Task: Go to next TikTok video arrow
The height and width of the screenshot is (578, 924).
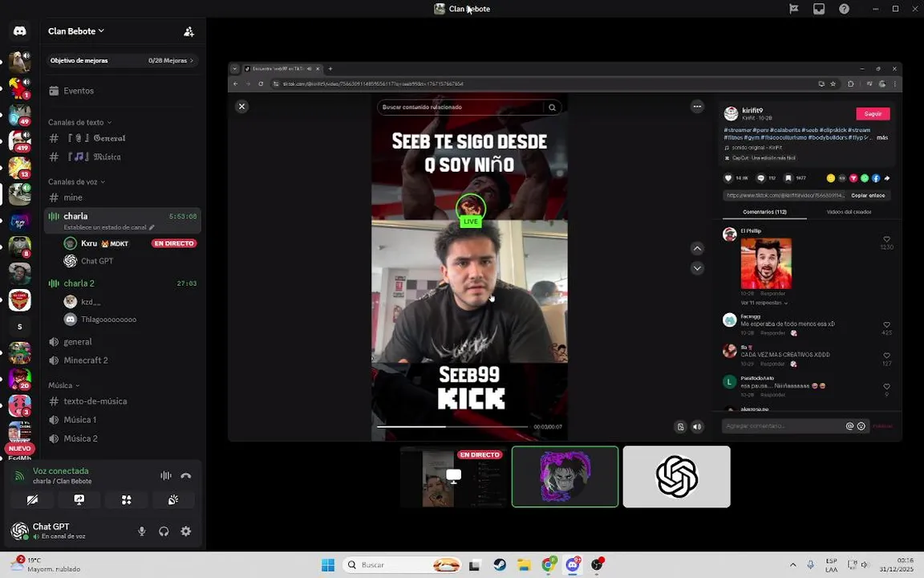Action: 697,268
